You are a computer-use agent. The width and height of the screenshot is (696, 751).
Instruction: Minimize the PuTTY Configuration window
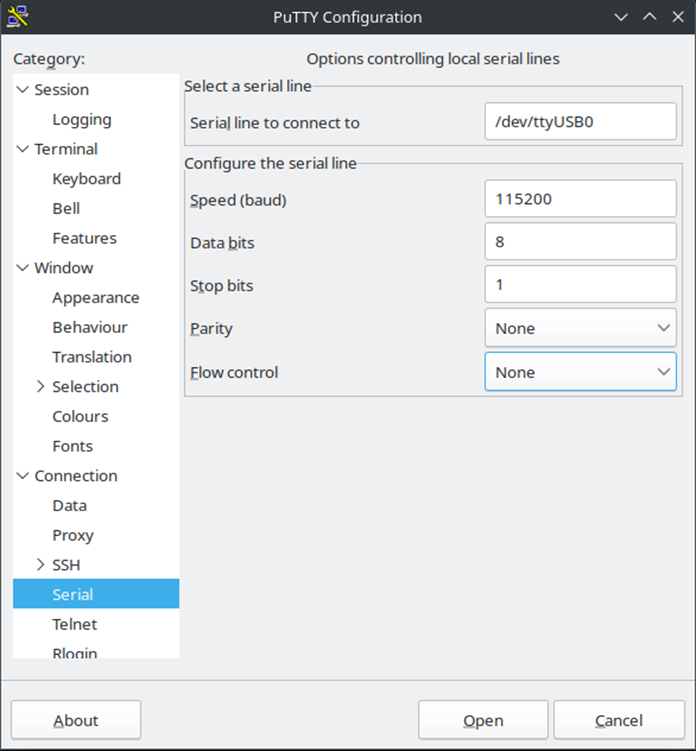point(621,17)
